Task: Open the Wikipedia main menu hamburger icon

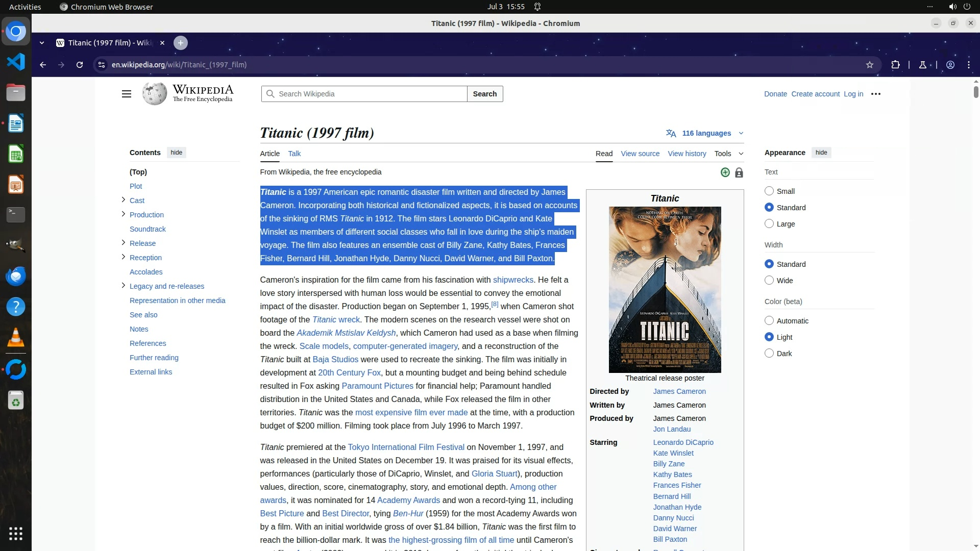Action: click(127, 94)
